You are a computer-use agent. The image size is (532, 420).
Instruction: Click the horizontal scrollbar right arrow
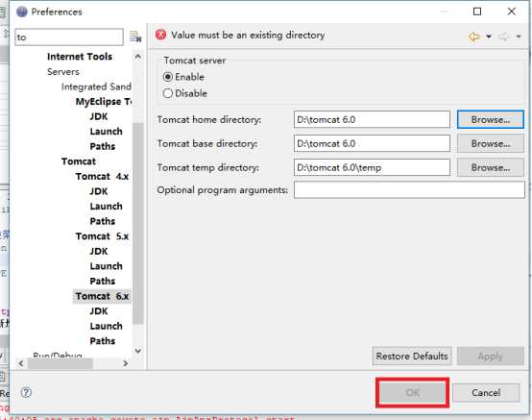[126, 363]
